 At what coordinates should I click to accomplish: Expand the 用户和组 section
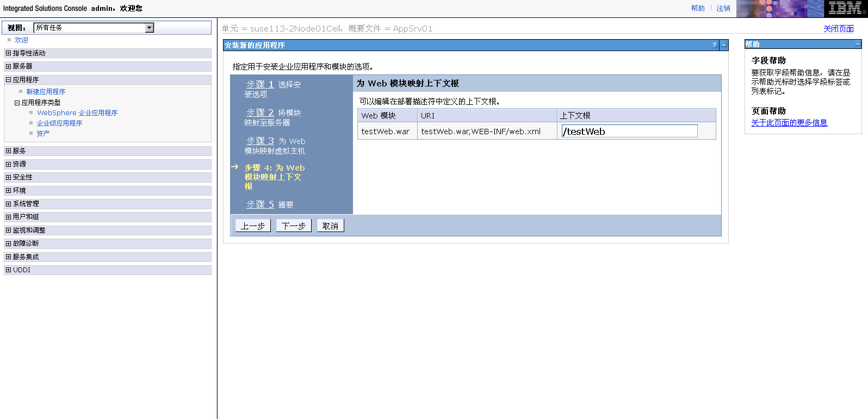[8, 217]
